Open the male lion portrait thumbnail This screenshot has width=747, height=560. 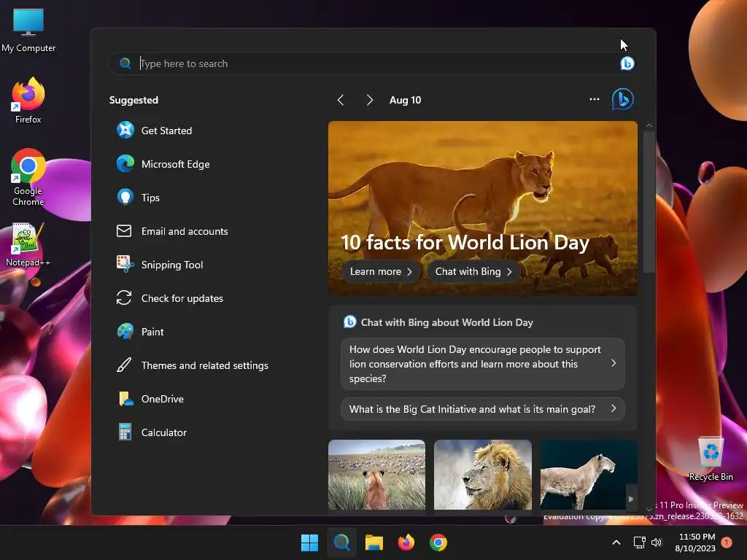pyautogui.click(x=483, y=475)
